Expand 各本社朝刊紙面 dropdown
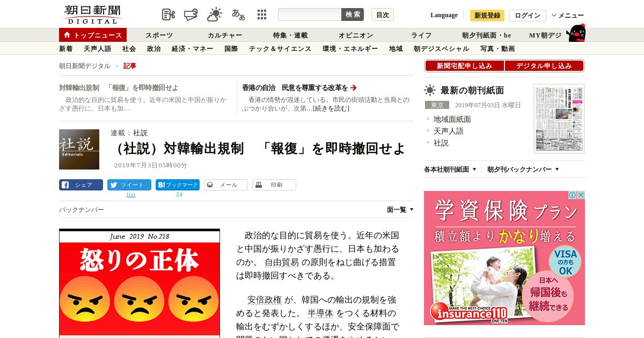The image size is (644, 338). (450, 169)
